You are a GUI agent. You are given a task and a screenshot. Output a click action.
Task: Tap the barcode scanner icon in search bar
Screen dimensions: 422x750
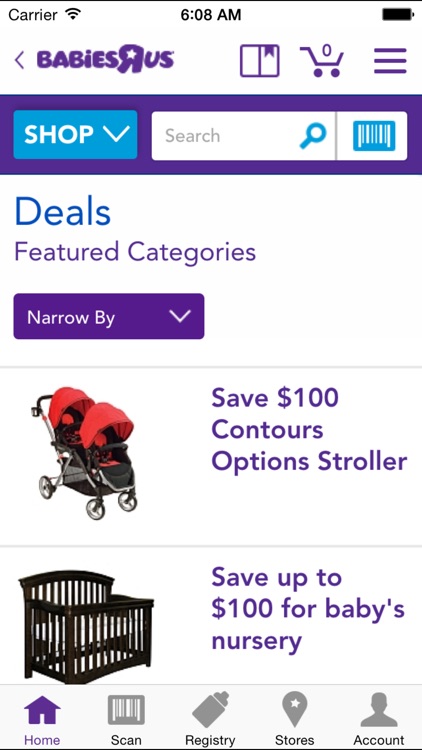point(374,136)
